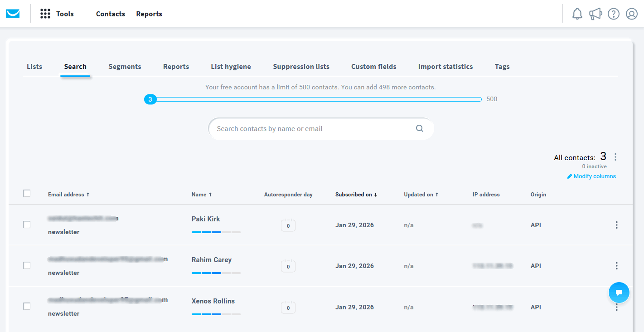Check the checkbox for Paki Kirk
This screenshot has height=332, width=644.
point(27,225)
